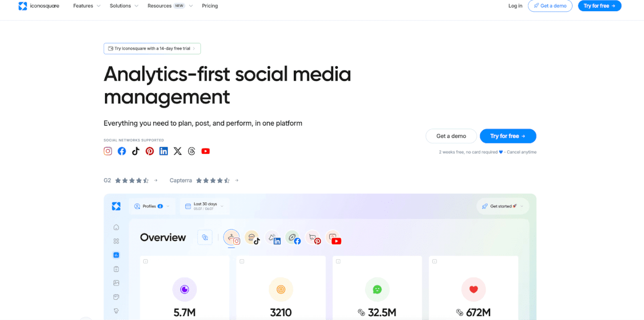Click the red heart icon above 672M
The image size is (644, 320).
pos(474,290)
